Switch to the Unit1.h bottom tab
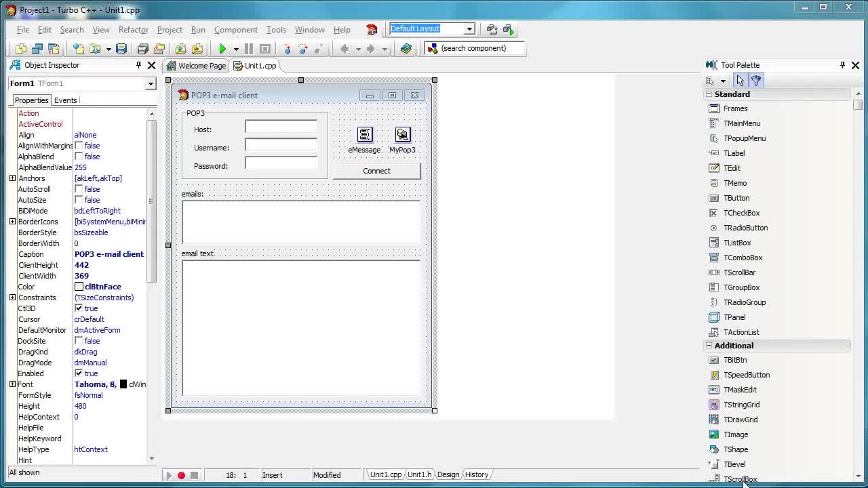Viewport: 868px width, 488px height. click(x=419, y=474)
